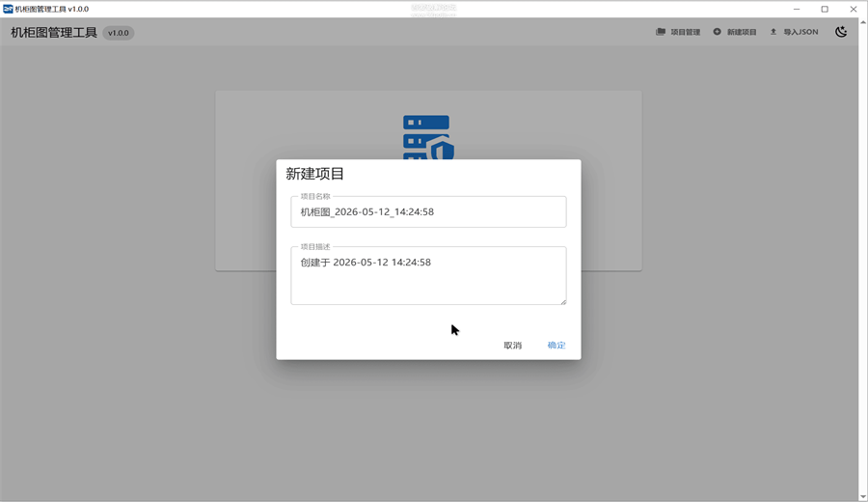Click the 机柜图管理工具 header title
The width and height of the screenshot is (868, 502).
click(x=54, y=32)
